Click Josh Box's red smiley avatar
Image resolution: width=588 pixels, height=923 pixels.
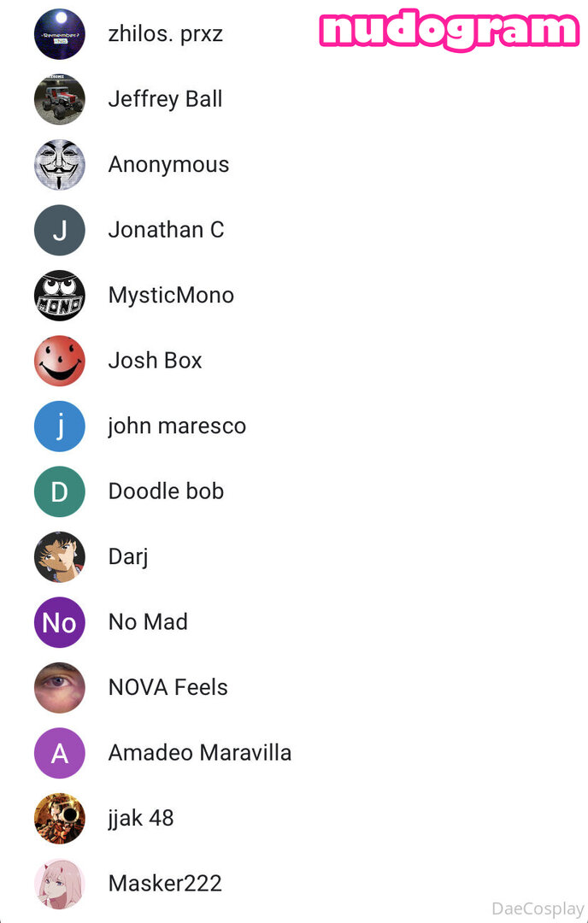tap(60, 361)
